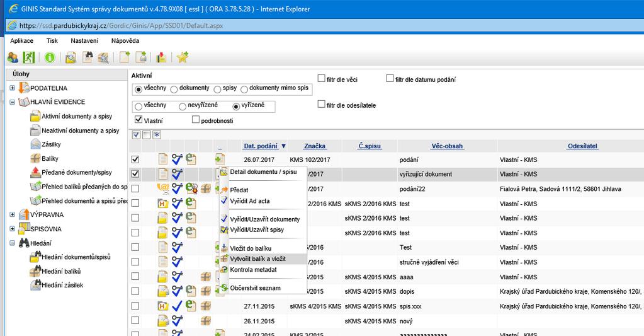Collapse the Hledání tree node
Image resolution: width=644 pixels, height=336 pixels.
coord(13,243)
